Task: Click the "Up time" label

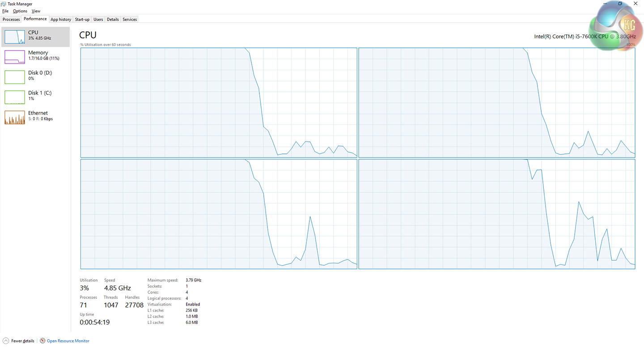Action: point(87,315)
